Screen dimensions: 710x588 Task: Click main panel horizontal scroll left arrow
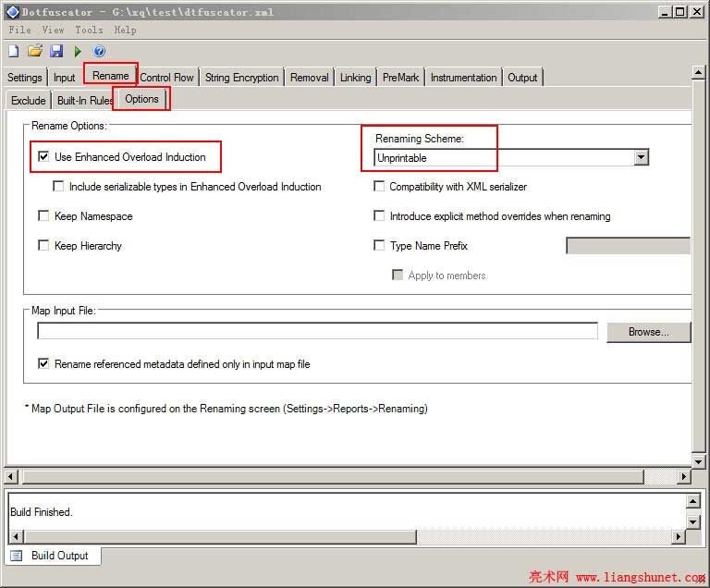coord(10,476)
